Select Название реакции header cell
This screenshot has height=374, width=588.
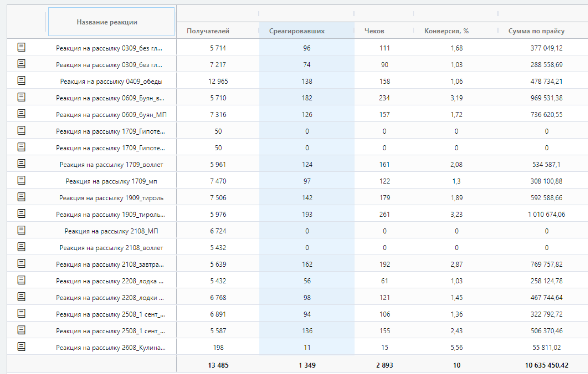(107, 22)
